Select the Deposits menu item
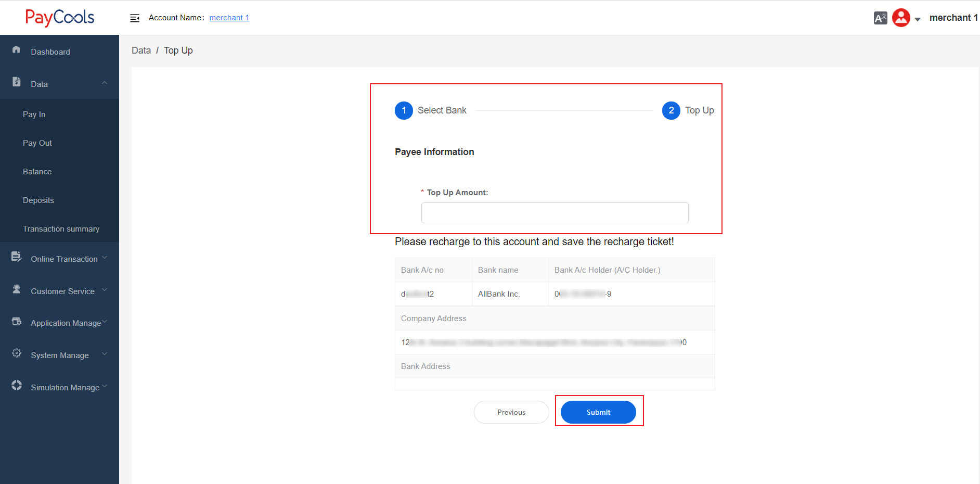980x484 pixels. 38,200
